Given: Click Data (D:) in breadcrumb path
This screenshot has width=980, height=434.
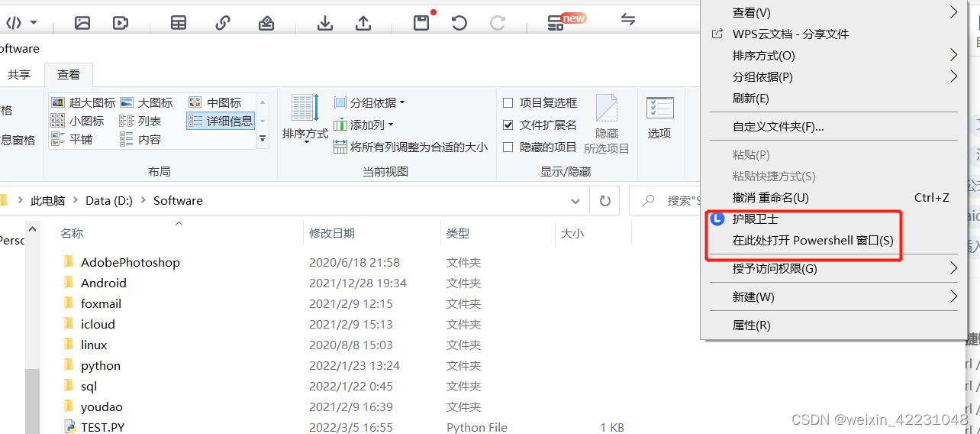Looking at the screenshot, I should point(109,200).
